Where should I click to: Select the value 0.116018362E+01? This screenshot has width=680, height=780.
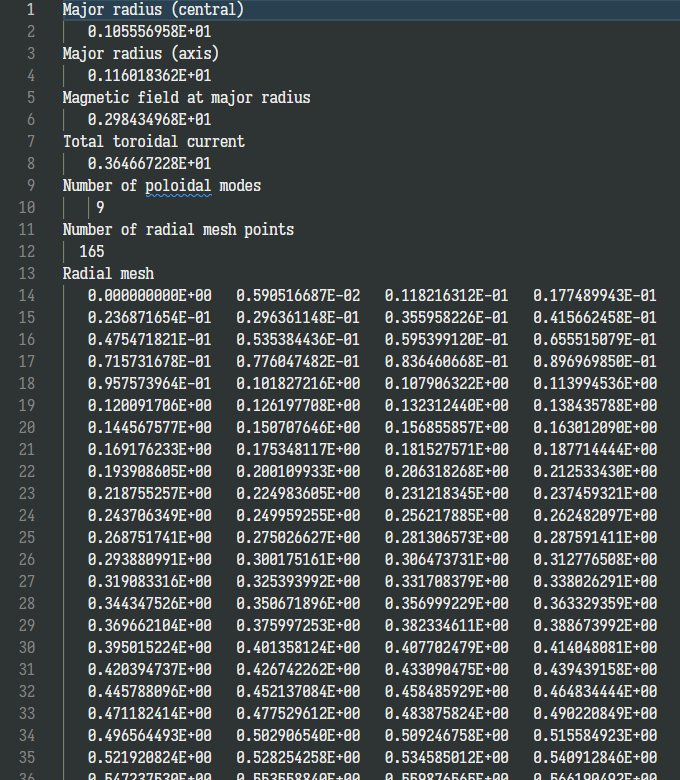pyautogui.click(x=149, y=75)
